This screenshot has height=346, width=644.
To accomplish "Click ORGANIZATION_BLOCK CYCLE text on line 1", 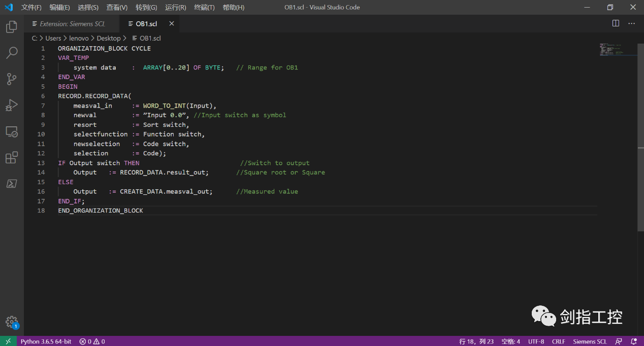I will coord(104,49).
